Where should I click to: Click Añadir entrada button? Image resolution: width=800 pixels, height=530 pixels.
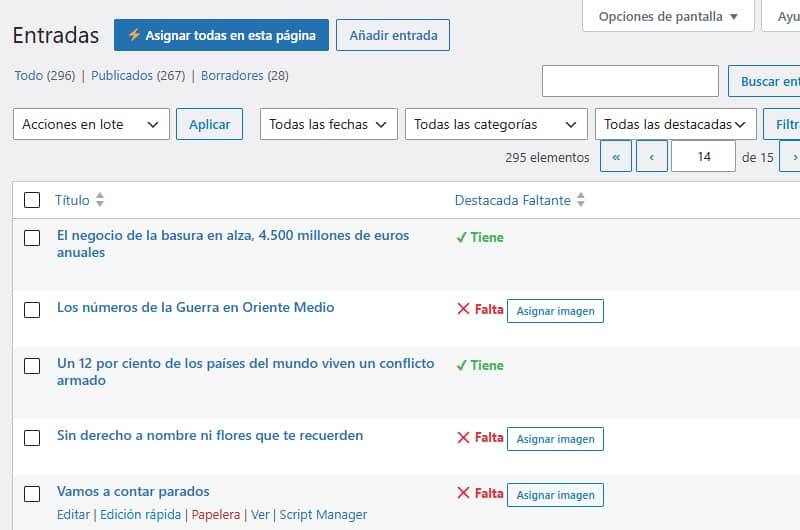(393, 35)
